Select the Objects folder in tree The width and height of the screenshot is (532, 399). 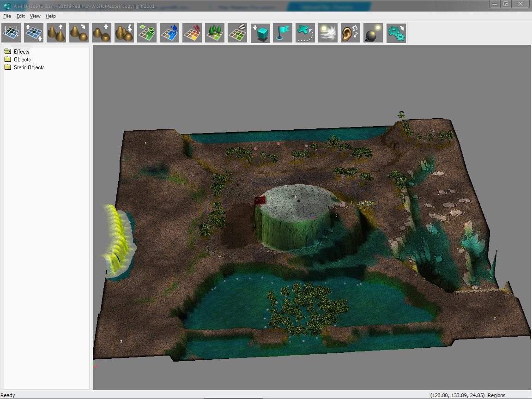(x=22, y=60)
